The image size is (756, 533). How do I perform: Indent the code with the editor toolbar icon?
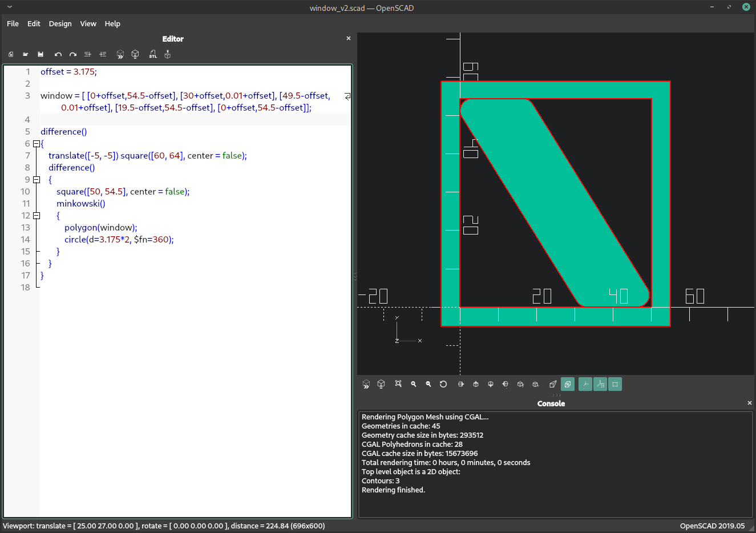click(103, 54)
